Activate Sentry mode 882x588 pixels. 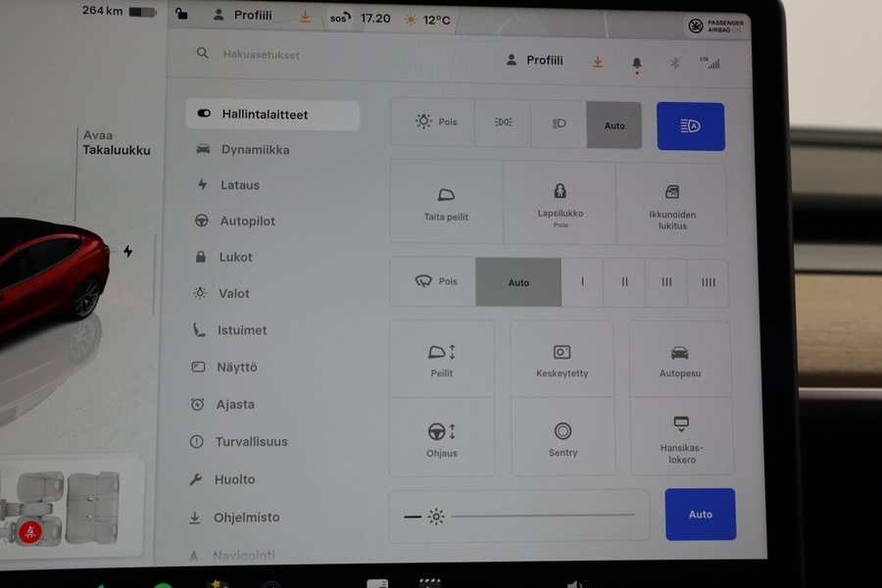[563, 436]
